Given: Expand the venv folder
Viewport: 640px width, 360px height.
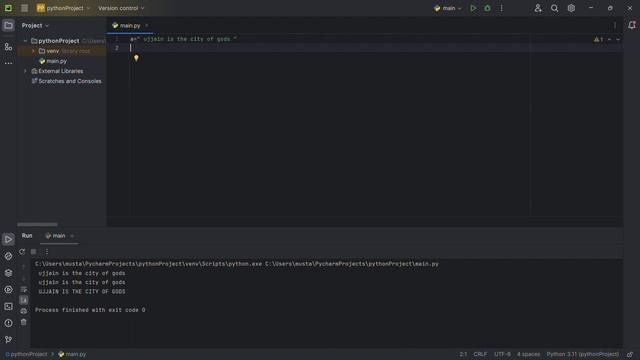Looking at the screenshot, I should click(x=33, y=51).
